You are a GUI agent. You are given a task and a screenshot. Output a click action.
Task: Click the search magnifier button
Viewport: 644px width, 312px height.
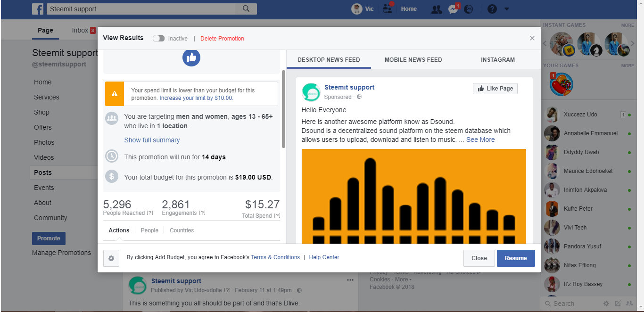(246, 9)
